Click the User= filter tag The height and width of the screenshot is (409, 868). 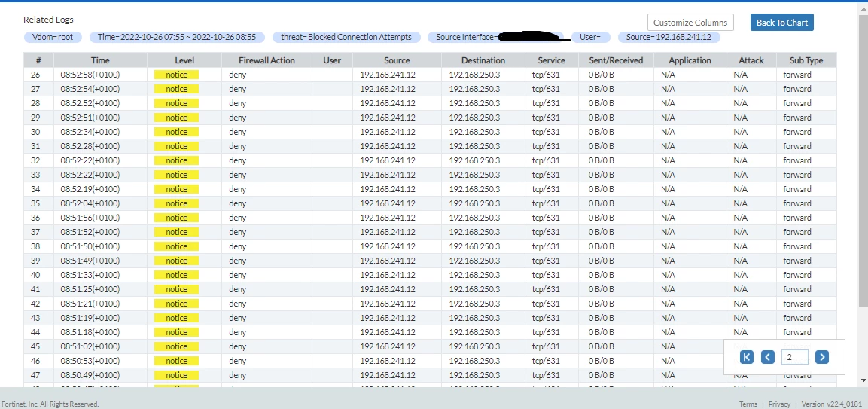pyautogui.click(x=590, y=37)
